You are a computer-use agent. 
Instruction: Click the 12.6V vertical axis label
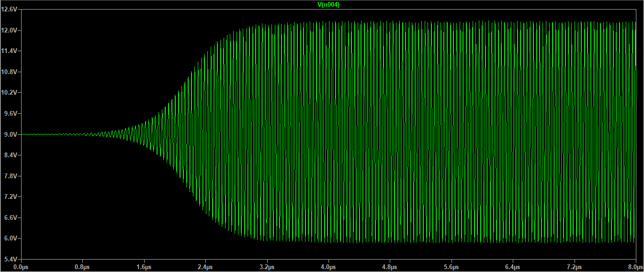(x=10, y=9)
